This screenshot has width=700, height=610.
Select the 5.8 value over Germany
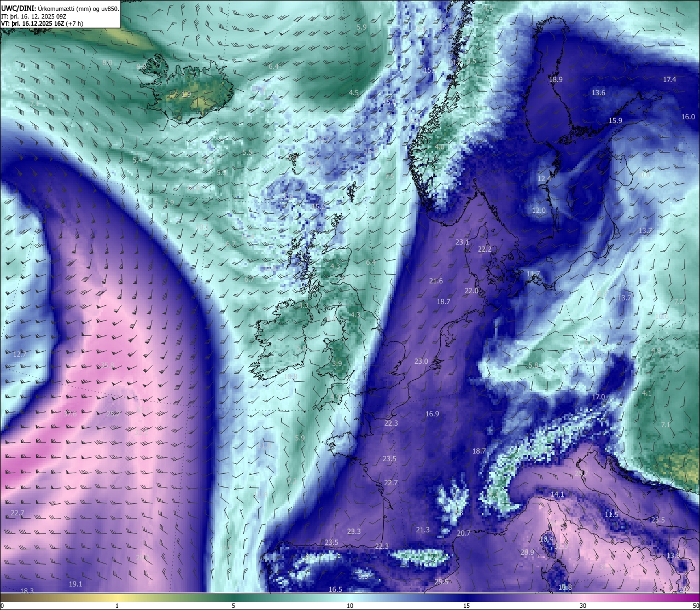point(533,365)
